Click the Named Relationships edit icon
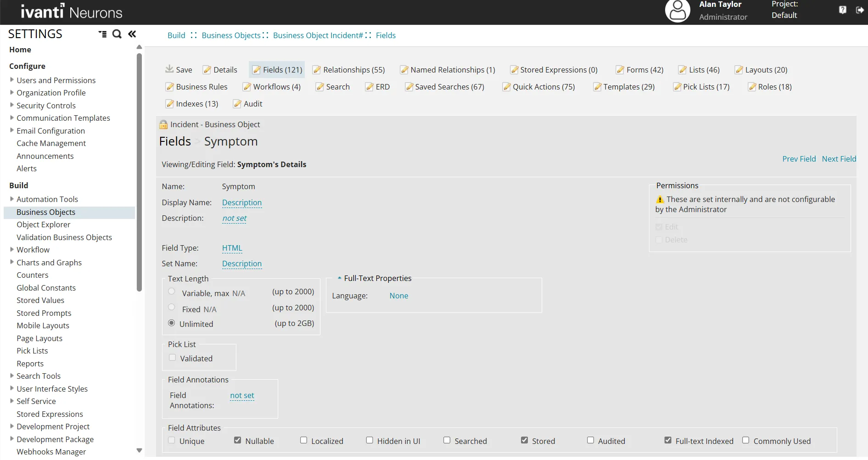 [404, 70]
